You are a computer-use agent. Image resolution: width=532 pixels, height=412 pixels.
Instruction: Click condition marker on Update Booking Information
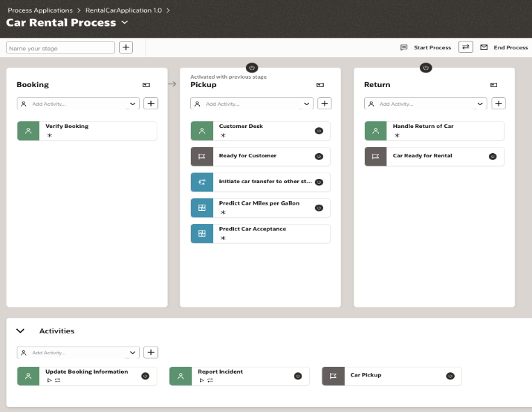click(146, 376)
